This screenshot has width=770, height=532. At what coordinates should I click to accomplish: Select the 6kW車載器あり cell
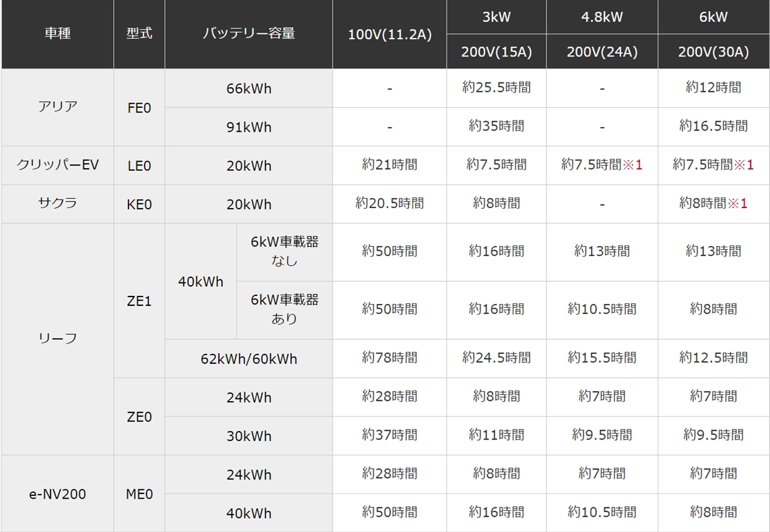click(x=284, y=309)
